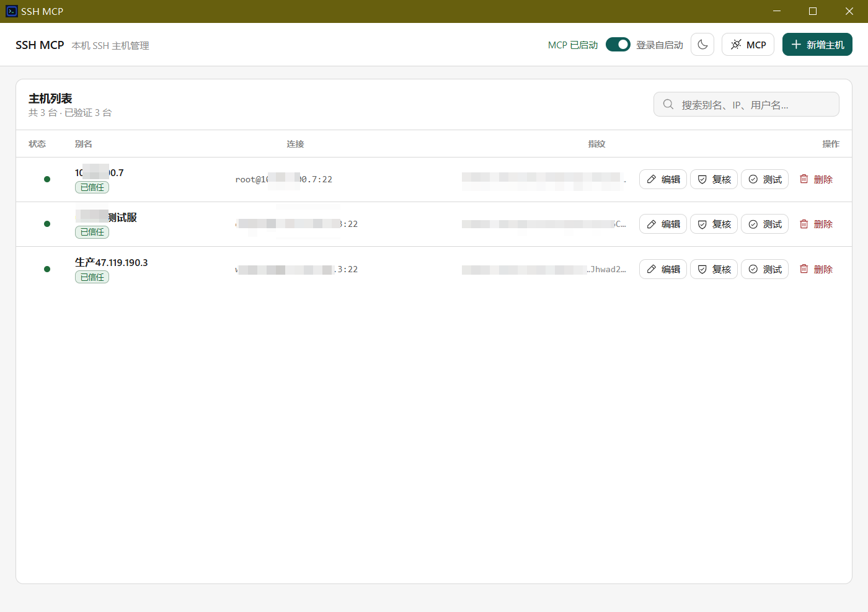868x612 pixels.
Task: Edit host 生产47.119.190.3
Action: [x=663, y=269]
